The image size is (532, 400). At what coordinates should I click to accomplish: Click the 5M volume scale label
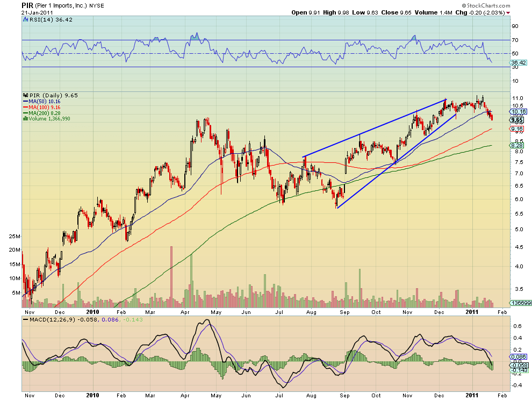tap(16, 292)
